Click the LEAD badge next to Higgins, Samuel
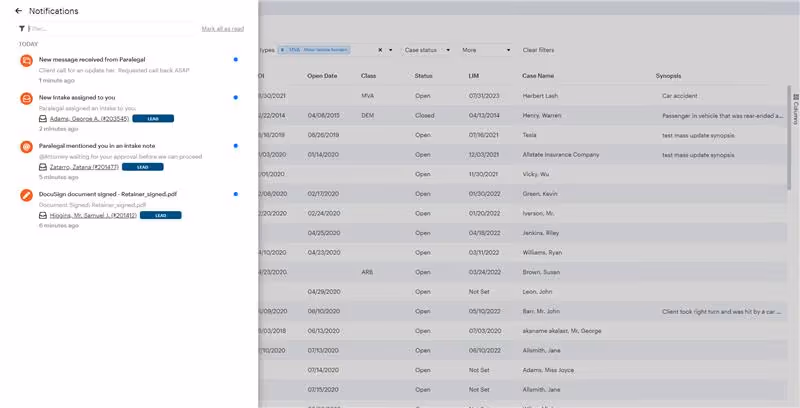 pyautogui.click(x=161, y=215)
